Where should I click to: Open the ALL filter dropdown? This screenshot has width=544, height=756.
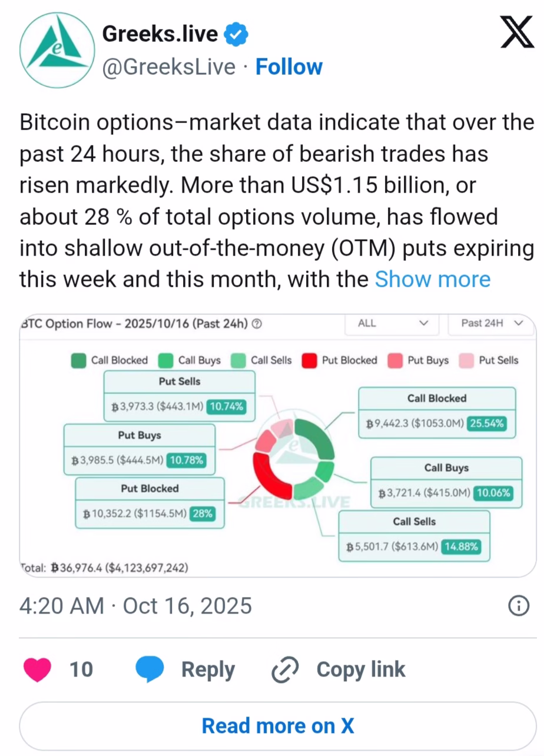pyautogui.click(x=392, y=323)
